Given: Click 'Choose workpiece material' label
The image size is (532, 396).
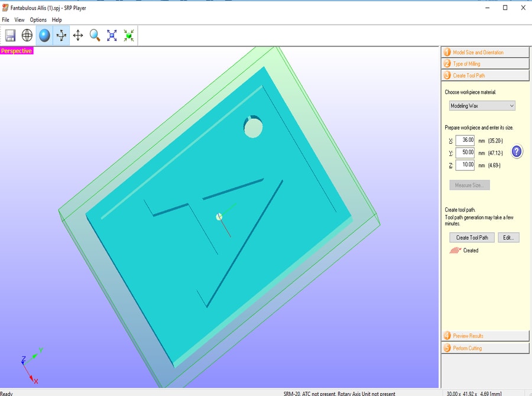Looking at the screenshot, I should [471, 92].
